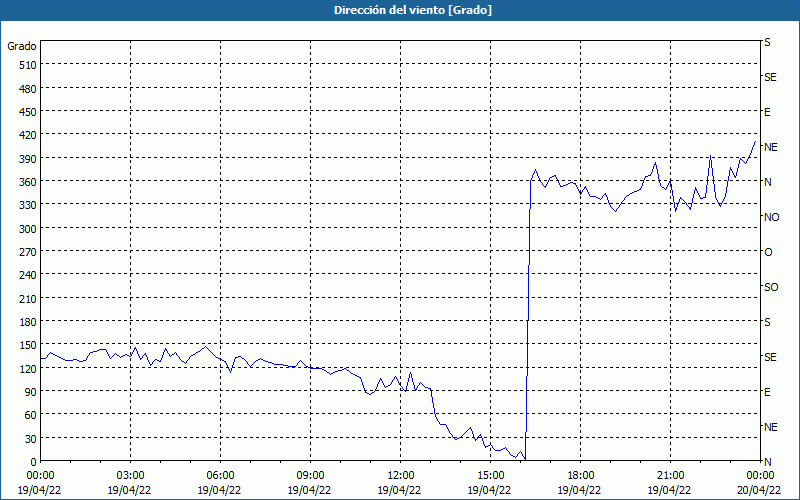The height and width of the screenshot is (500, 800).
Task: Click the 240 y-axis value
Action: (x=28, y=276)
